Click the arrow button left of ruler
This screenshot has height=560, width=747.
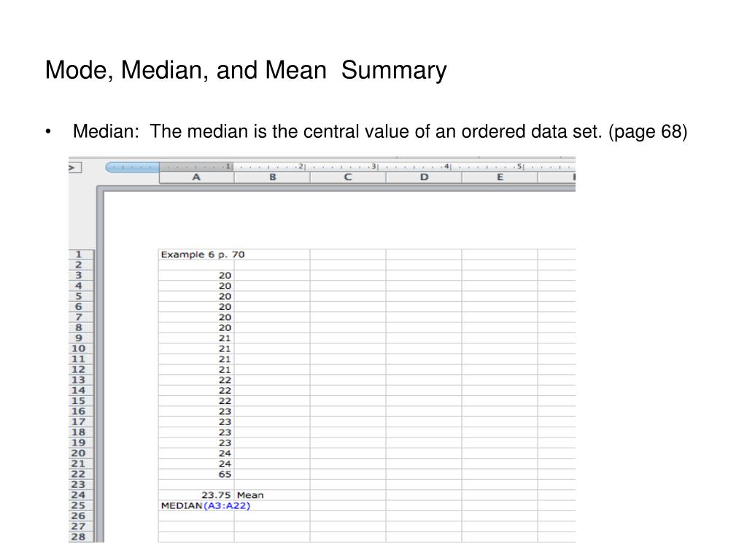[75, 168]
